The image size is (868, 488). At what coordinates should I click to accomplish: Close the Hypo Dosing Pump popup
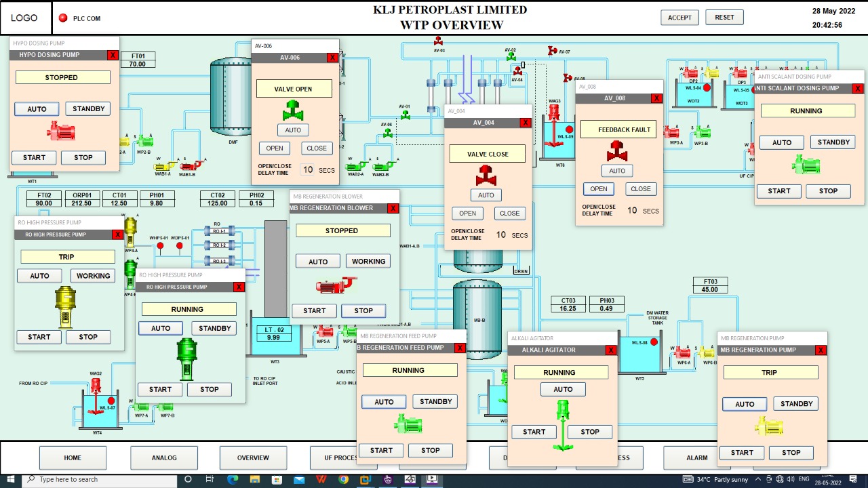(x=113, y=55)
